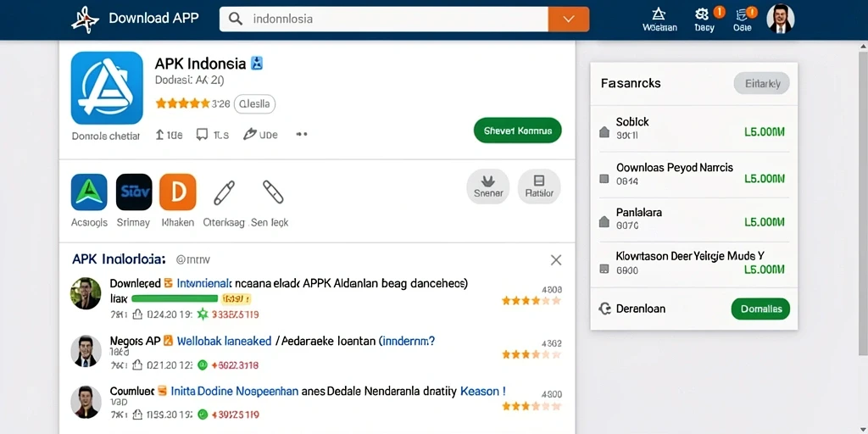
Task: Click the large blue APK Indonsia app icon
Action: (107, 88)
